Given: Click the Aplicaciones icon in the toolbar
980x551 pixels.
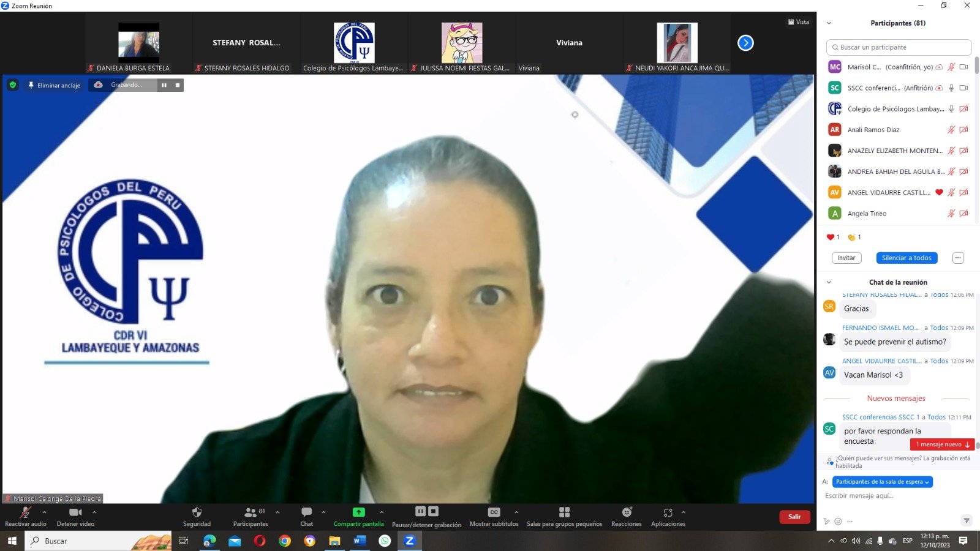Looking at the screenshot, I should [x=668, y=512].
